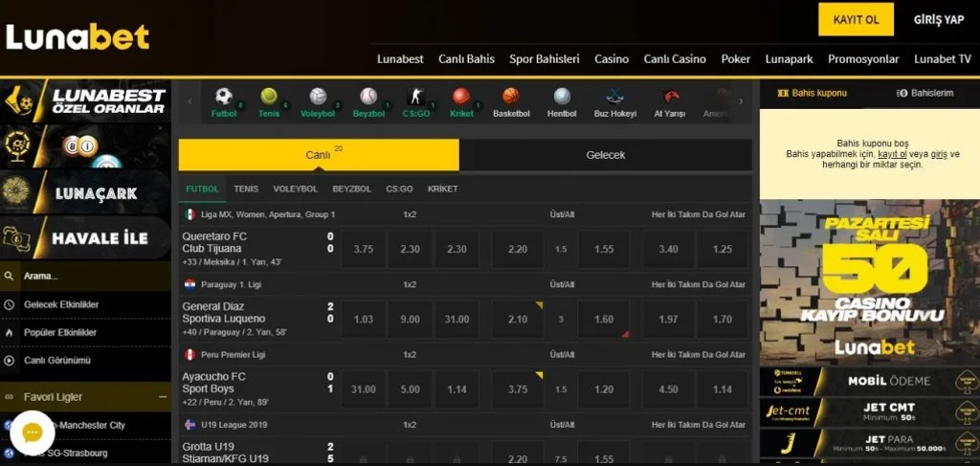Open Lunabet TV menu item

tap(943, 59)
